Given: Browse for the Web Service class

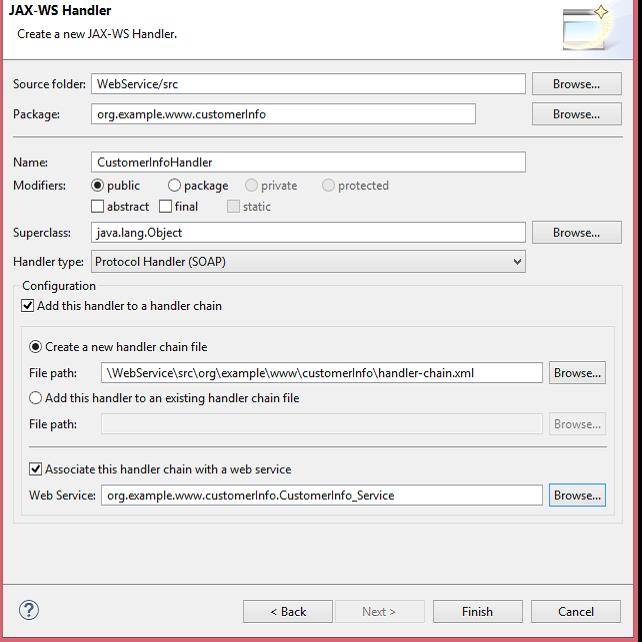Looking at the screenshot, I should [x=577, y=495].
